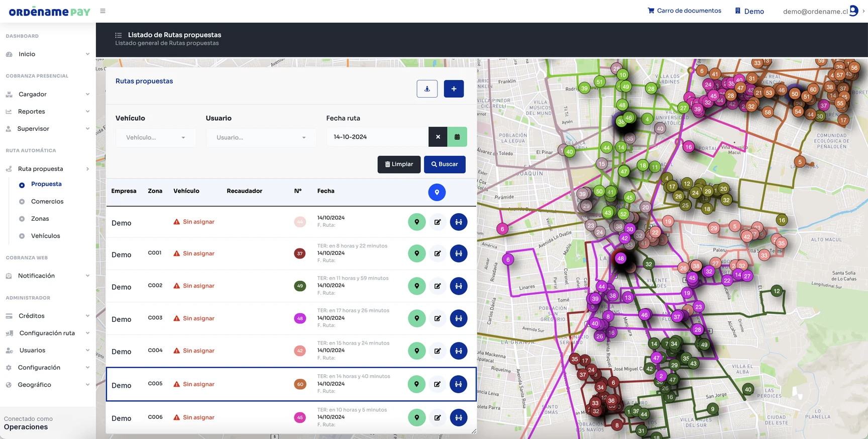Viewport: 868px width, 439px height.
Task: Click map marker 48 with dark halo
Action: click(x=621, y=258)
